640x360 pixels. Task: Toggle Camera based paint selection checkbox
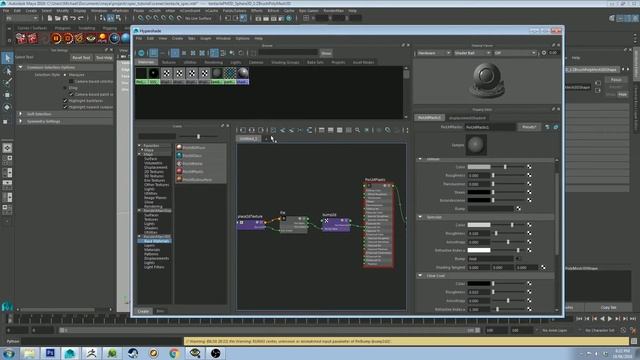coord(71,94)
